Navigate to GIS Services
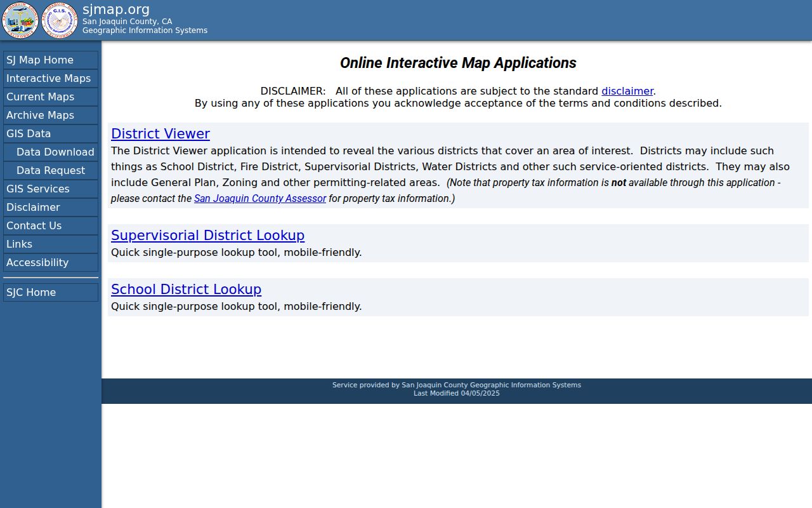Image resolution: width=812 pixels, height=508 pixels. 51,189
